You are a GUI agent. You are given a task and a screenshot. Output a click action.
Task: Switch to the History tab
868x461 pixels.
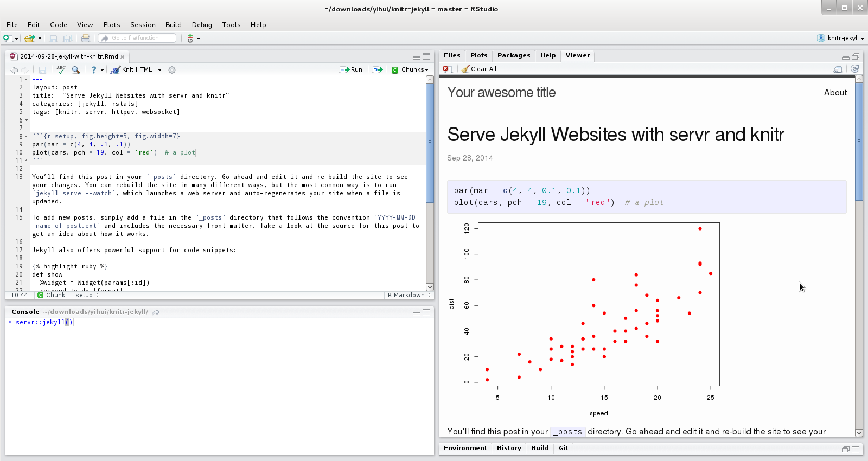(x=509, y=448)
